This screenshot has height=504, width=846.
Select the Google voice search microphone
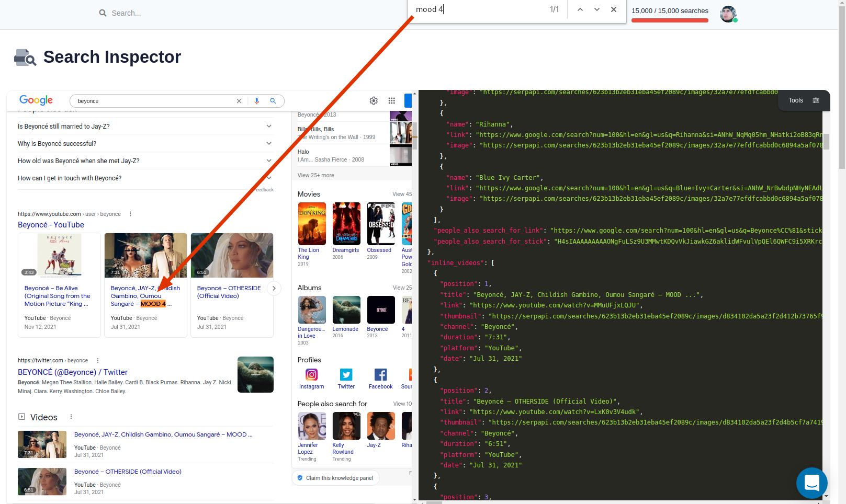pyautogui.click(x=256, y=100)
